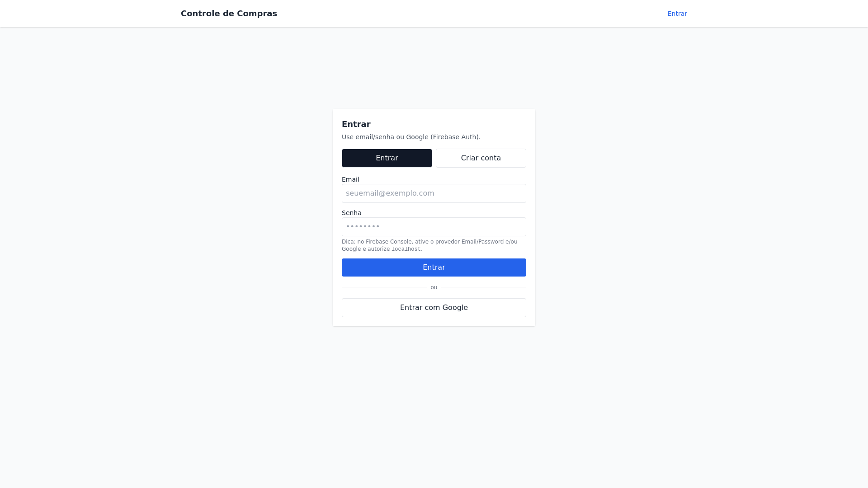The width and height of the screenshot is (868, 488).
Task: Submit with the blue Entrar button
Action: click(x=434, y=267)
